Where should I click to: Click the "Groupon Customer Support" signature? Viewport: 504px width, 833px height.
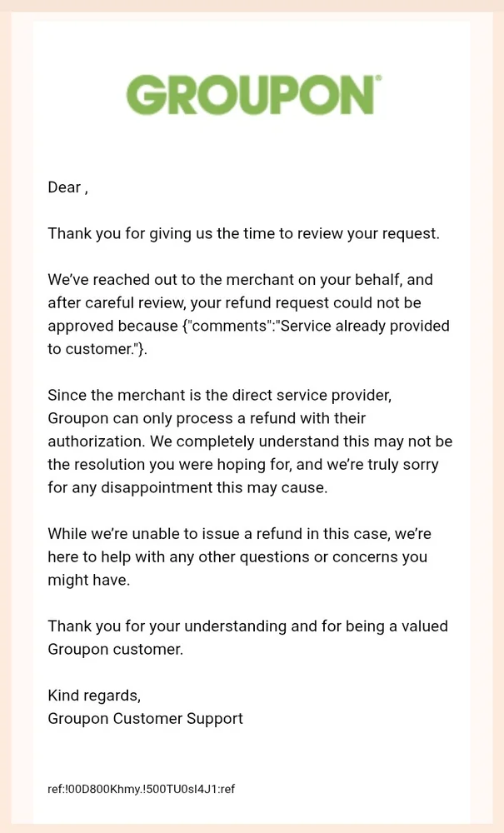point(146,719)
